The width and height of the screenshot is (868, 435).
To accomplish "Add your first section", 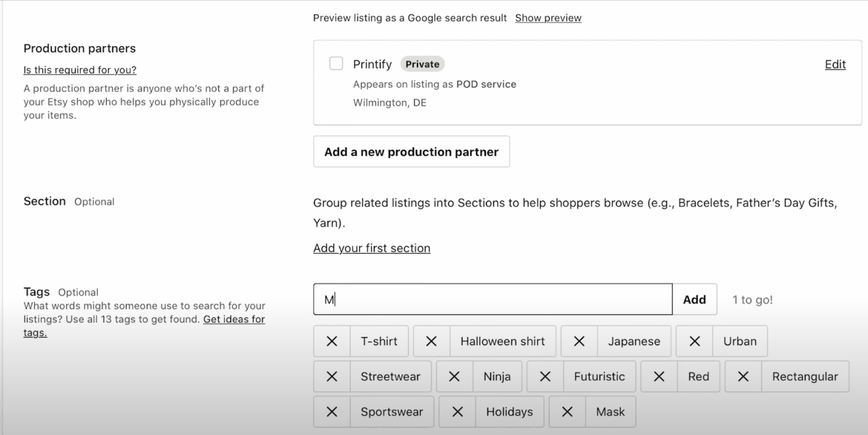I will 371,248.
